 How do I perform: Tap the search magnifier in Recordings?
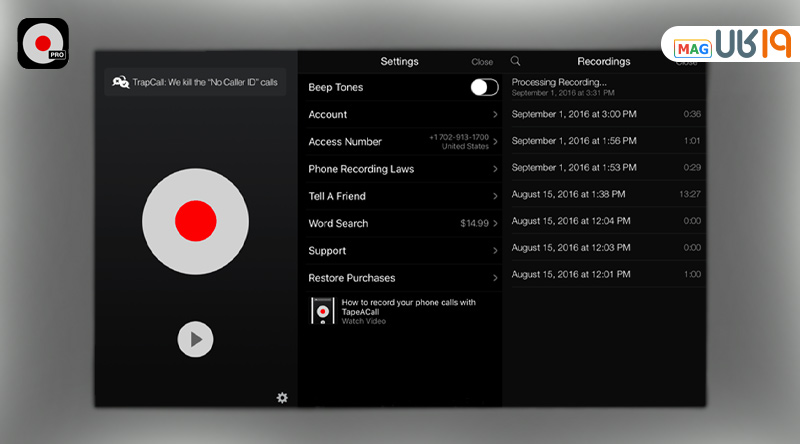tap(516, 62)
